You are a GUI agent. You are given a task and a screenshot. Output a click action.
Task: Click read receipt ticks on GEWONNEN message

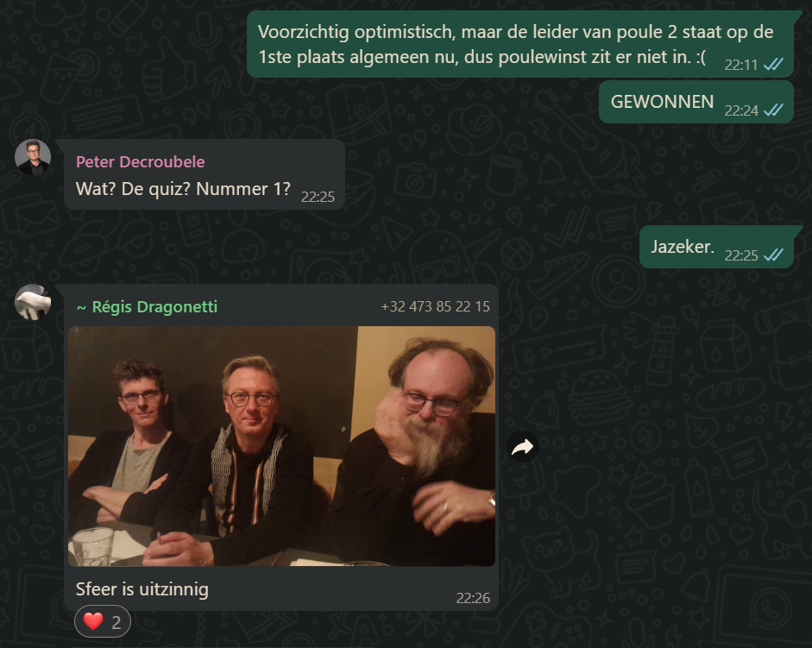point(774,110)
